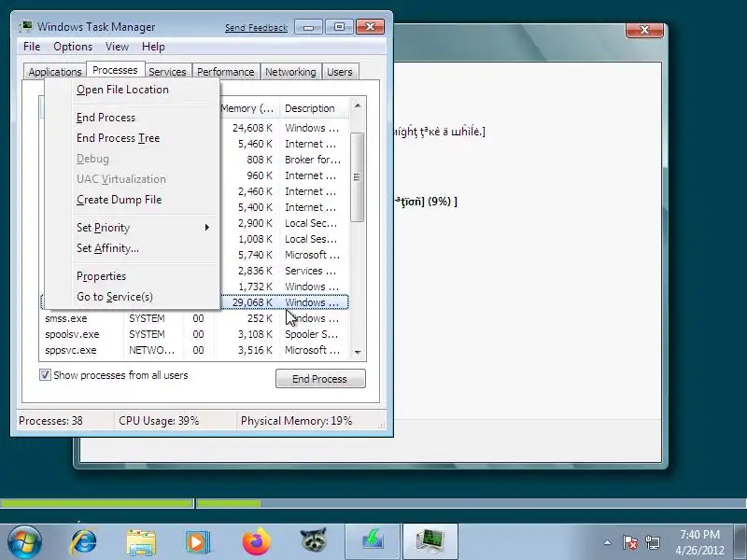Select smss.exe process row

(x=194, y=318)
